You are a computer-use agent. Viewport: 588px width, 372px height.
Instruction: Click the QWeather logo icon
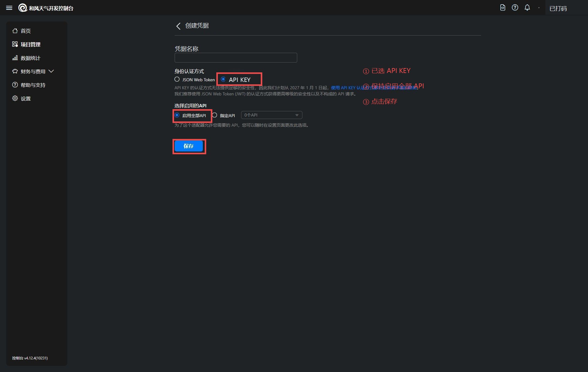23,8
